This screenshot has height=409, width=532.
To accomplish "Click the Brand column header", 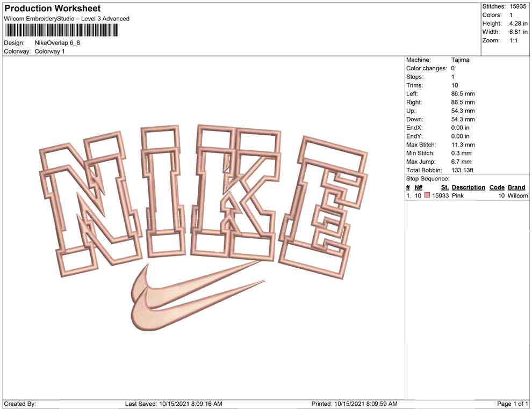I will click(x=516, y=187).
